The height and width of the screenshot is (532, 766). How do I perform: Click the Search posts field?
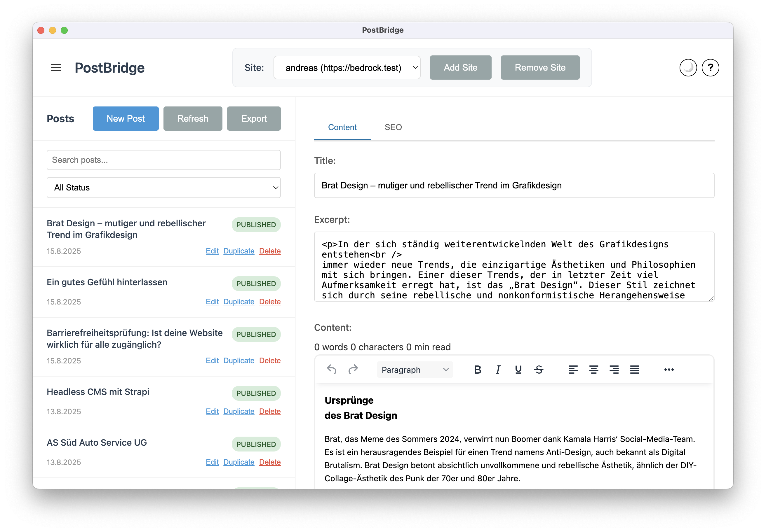tap(163, 160)
